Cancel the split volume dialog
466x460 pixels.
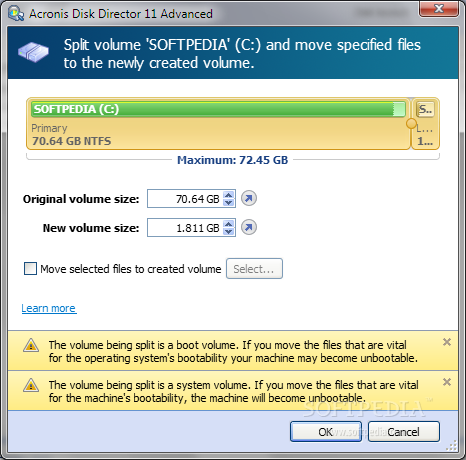tap(404, 432)
